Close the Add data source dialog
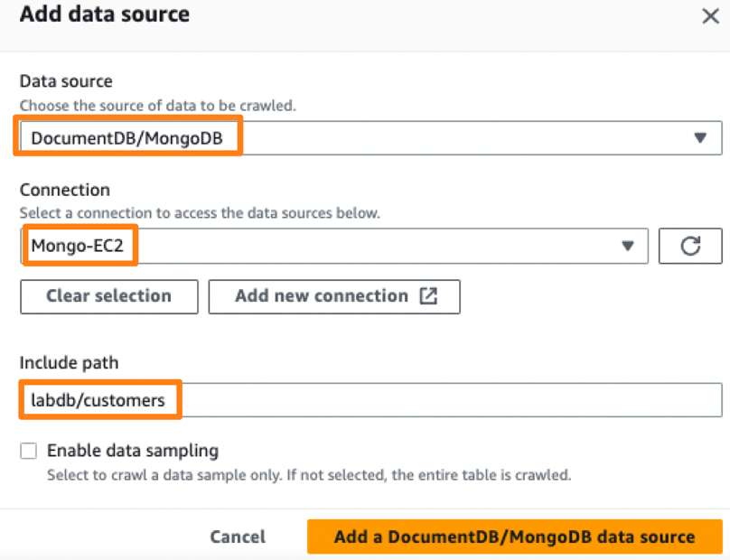The height and width of the screenshot is (560, 730). (710, 16)
